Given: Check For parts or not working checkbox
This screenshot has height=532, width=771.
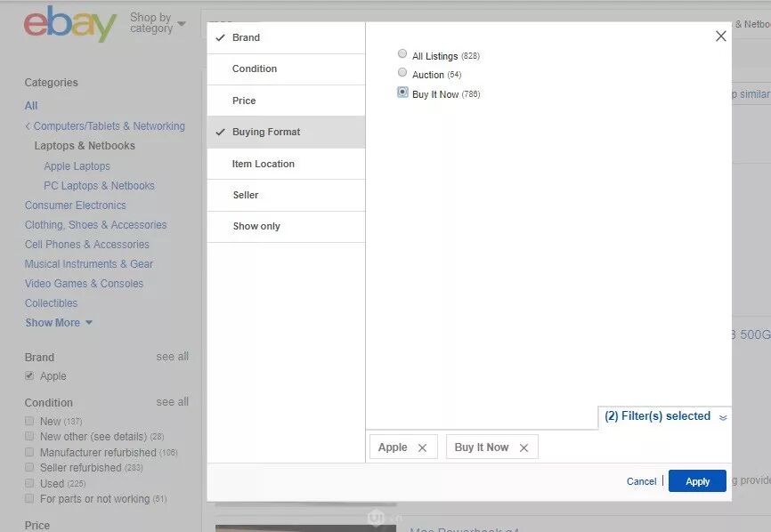Looking at the screenshot, I should pos(29,498).
